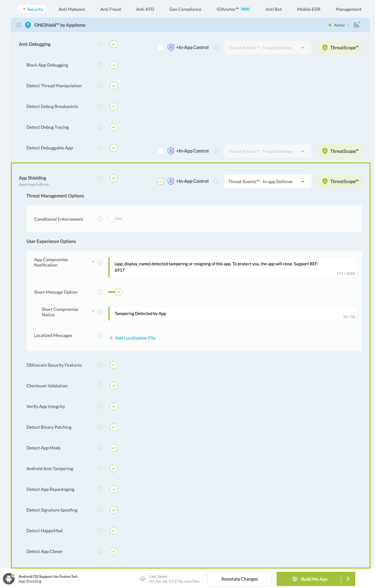This screenshot has height=588, width=375.
Task: Switch to the Anti Bot tab
Action: [274, 9]
